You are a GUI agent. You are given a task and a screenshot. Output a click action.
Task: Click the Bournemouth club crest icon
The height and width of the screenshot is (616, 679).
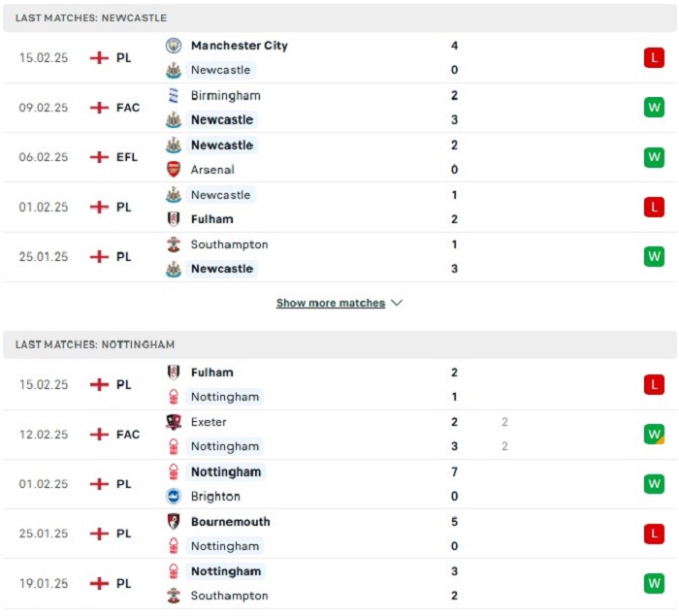(x=174, y=522)
